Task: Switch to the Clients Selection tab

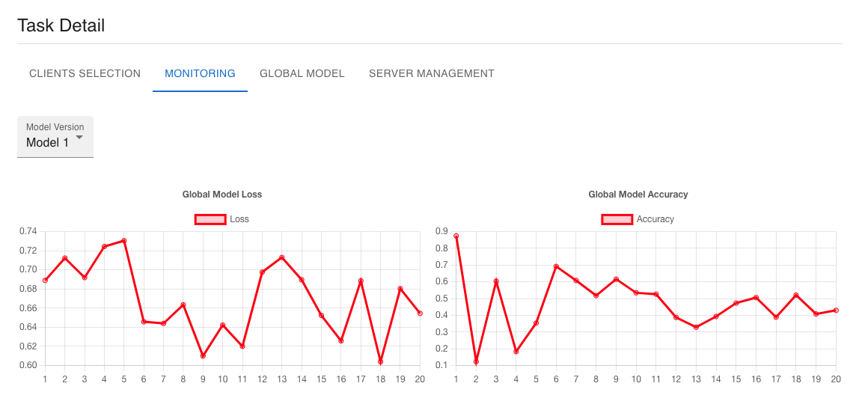Action: pyautogui.click(x=85, y=73)
